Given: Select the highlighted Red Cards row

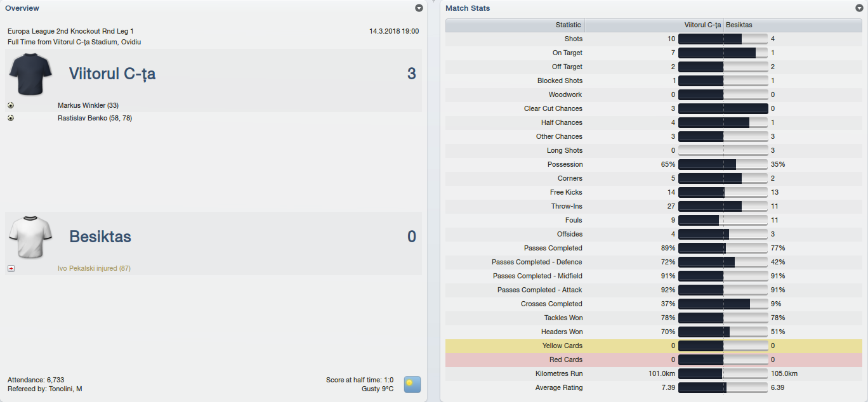Looking at the screenshot, I should coord(654,360).
